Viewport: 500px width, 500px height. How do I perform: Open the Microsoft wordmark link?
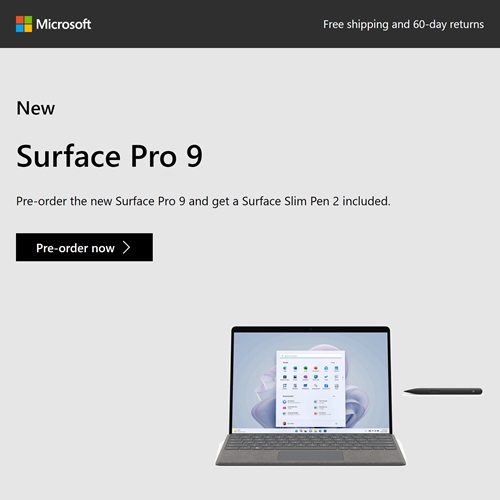point(63,24)
